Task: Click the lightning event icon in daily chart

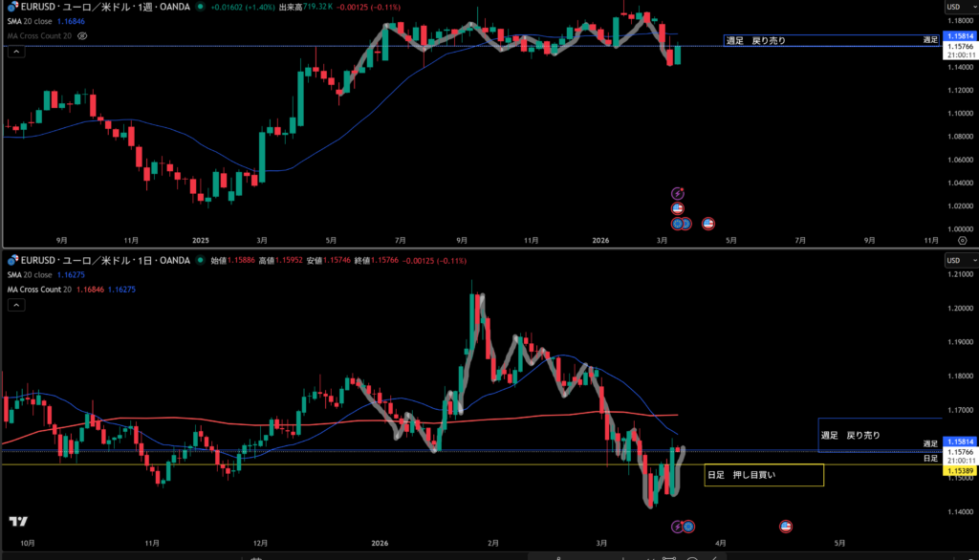Action: (x=678, y=526)
